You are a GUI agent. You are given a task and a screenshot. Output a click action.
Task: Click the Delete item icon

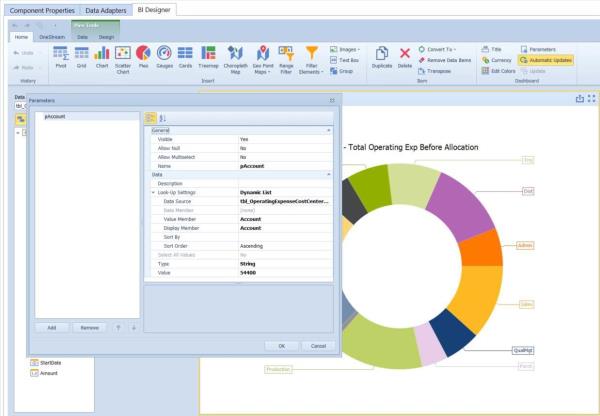click(x=405, y=57)
